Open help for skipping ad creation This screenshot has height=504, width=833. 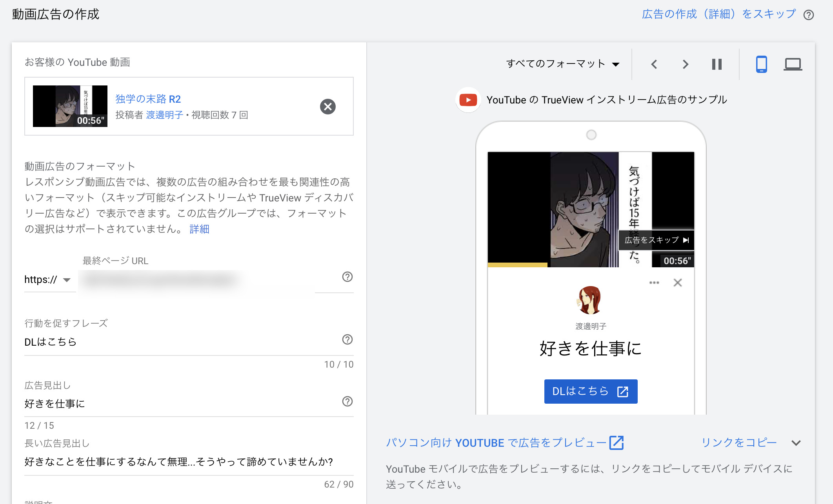point(808,15)
